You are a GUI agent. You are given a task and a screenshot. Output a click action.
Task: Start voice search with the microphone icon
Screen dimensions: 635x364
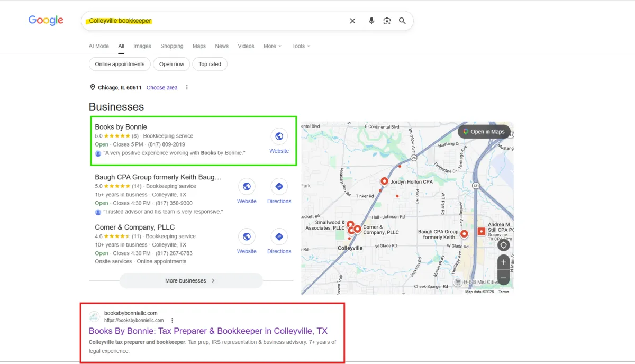pyautogui.click(x=371, y=21)
